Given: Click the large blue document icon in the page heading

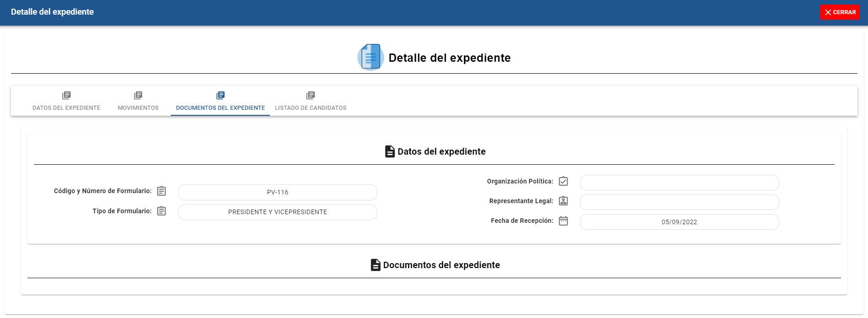Looking at the screenshot, I should (371, 57).
